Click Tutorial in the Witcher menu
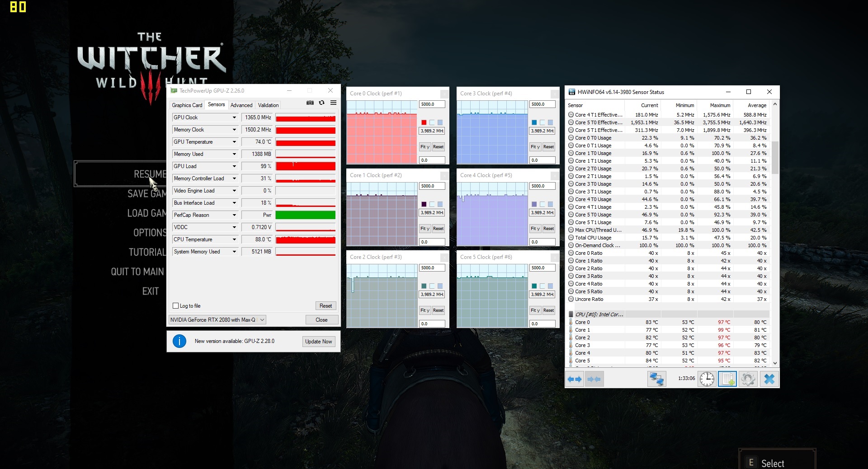Screen dimensions: 868x469 tap(147, 252)
